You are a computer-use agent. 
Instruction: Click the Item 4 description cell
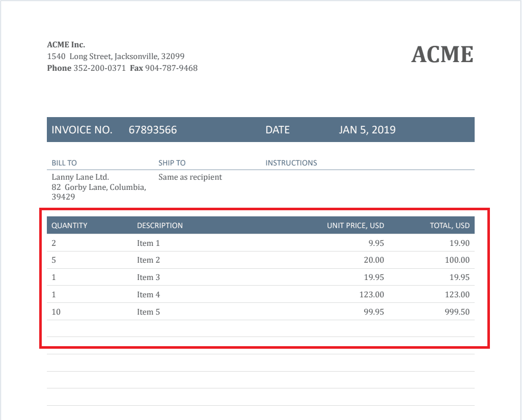point(148,294)
